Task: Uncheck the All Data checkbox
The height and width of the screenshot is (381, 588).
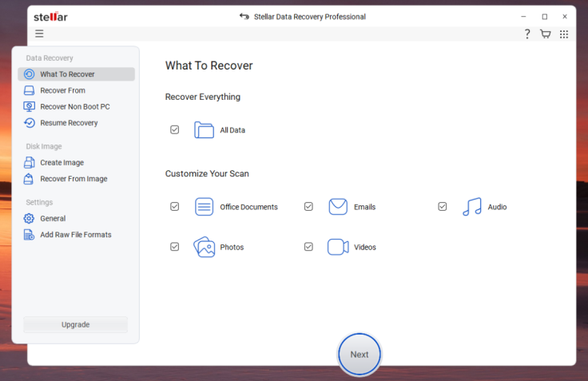Action: pos(174,129)
